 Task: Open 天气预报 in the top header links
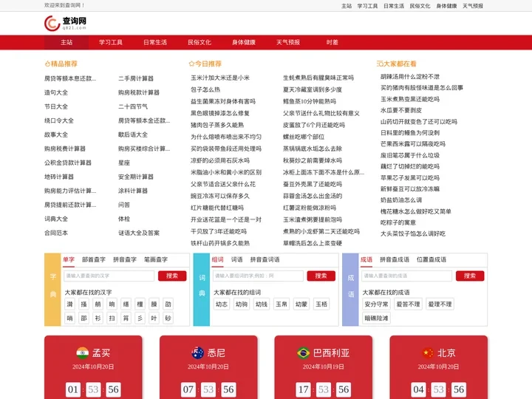click(473, 6)
